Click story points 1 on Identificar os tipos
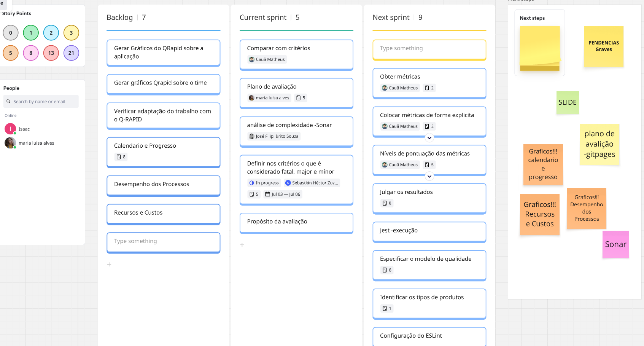644x346 pixels. point(387,309)
